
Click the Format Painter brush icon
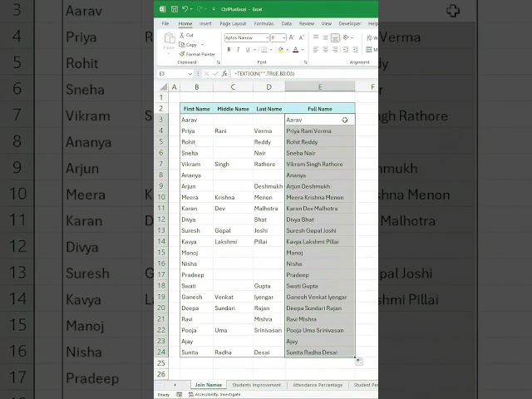point(182,54)
